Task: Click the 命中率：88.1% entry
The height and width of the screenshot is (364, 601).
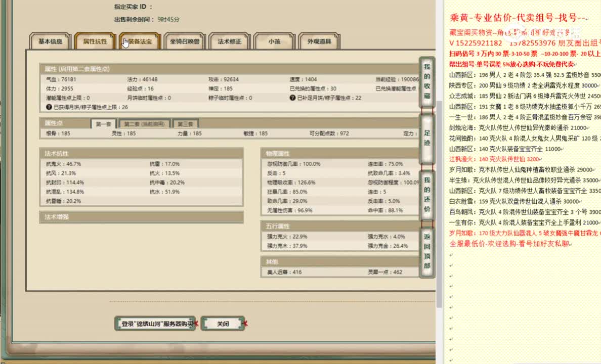Action: (x=385, y=210)
